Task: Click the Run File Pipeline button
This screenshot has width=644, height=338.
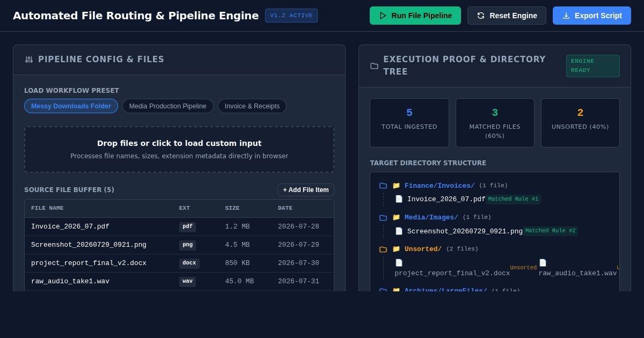Action: pyautogui.click(x=415, y=16)
